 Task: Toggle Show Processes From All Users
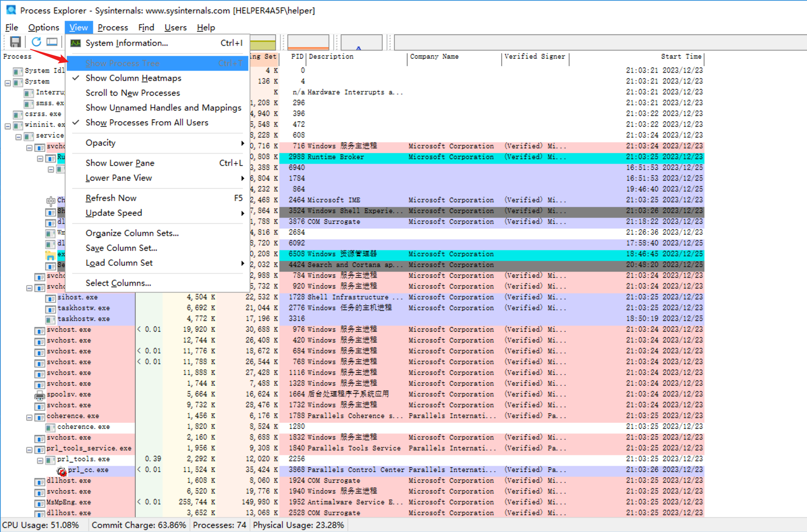[x=147, y=122]
